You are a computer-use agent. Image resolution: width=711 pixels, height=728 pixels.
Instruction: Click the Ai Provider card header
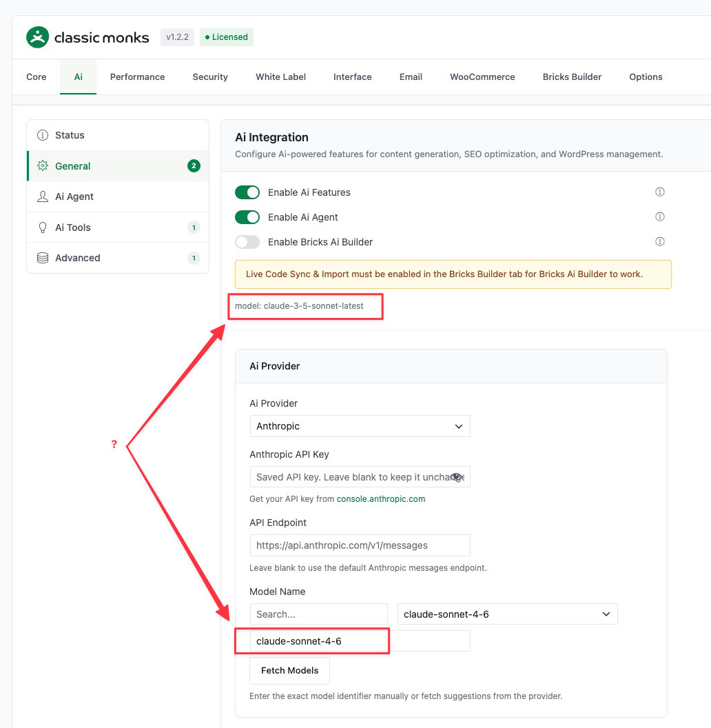(451, 366)
